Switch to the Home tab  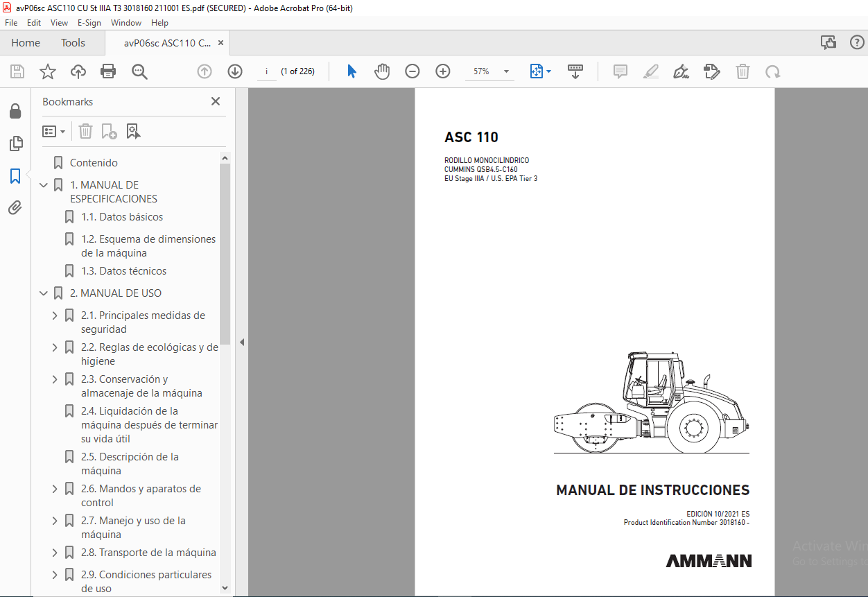[26, 43]
